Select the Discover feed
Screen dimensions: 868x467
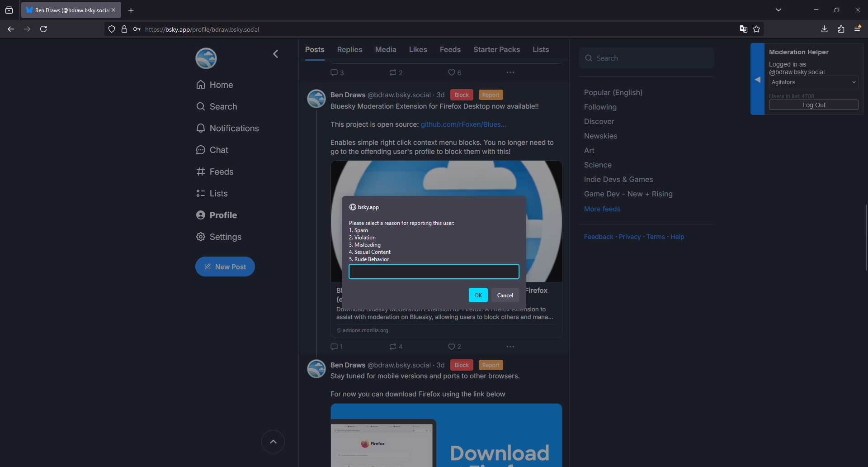[599, 121]
